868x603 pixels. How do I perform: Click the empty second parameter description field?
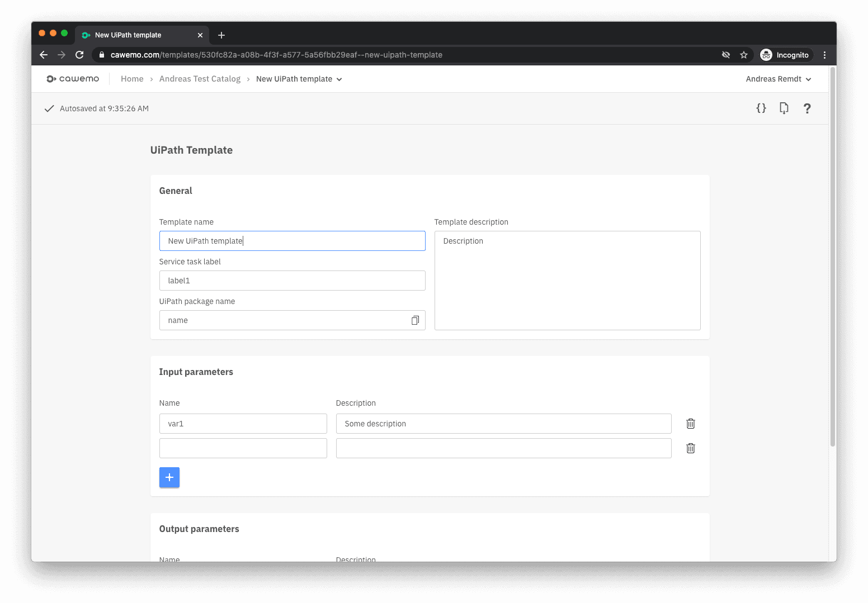tap(504, 448)
